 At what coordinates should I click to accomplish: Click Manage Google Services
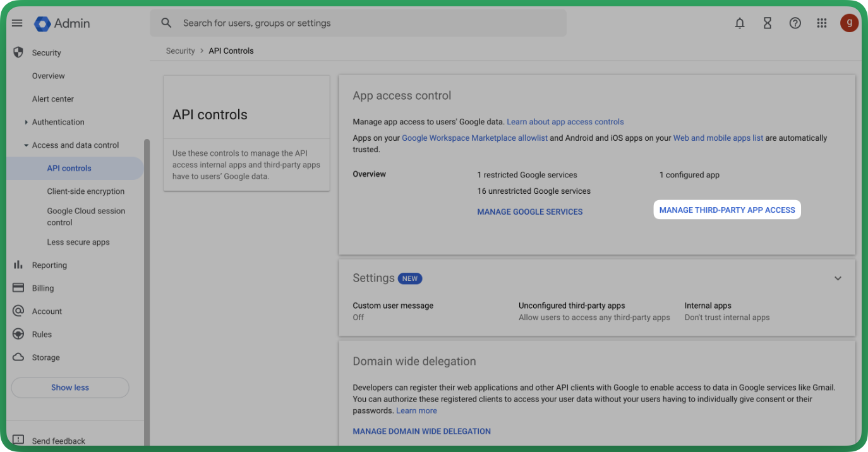[530, 212]
